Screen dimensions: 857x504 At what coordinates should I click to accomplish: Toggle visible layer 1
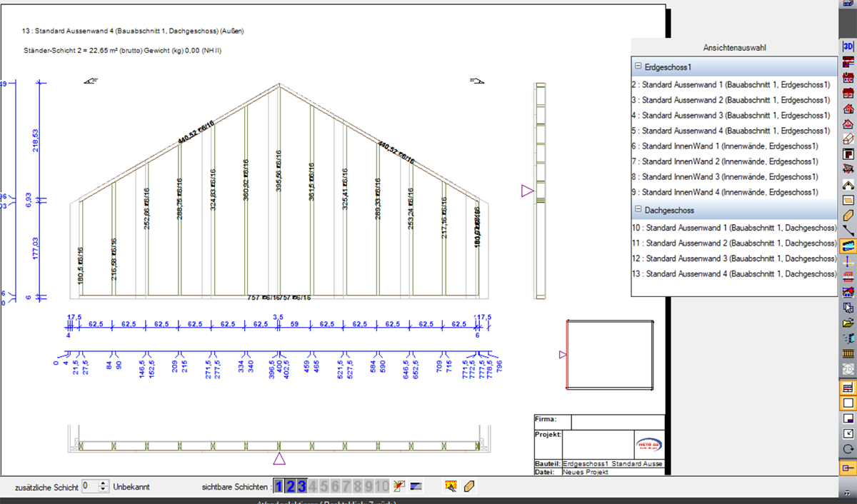pos(279,487)
